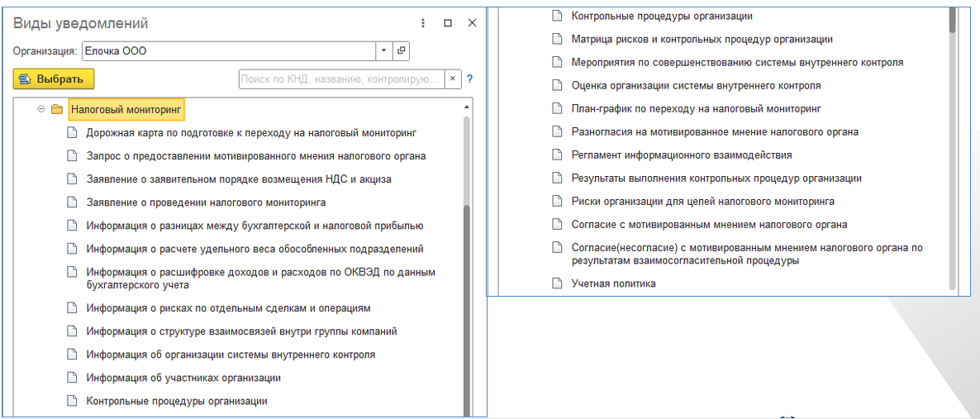Click document icon next to Учетная политика
Image resolution: width=980 pixels, height=419 pixels.
557,284
